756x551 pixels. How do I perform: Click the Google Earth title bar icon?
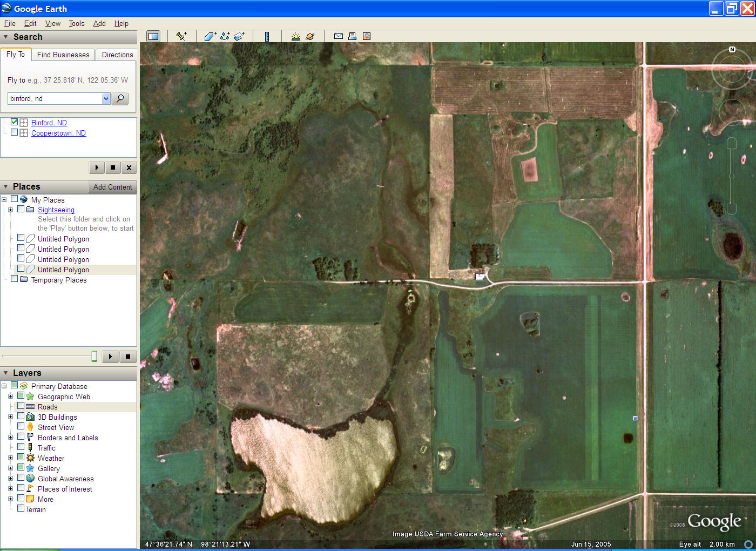coord(6,8)
